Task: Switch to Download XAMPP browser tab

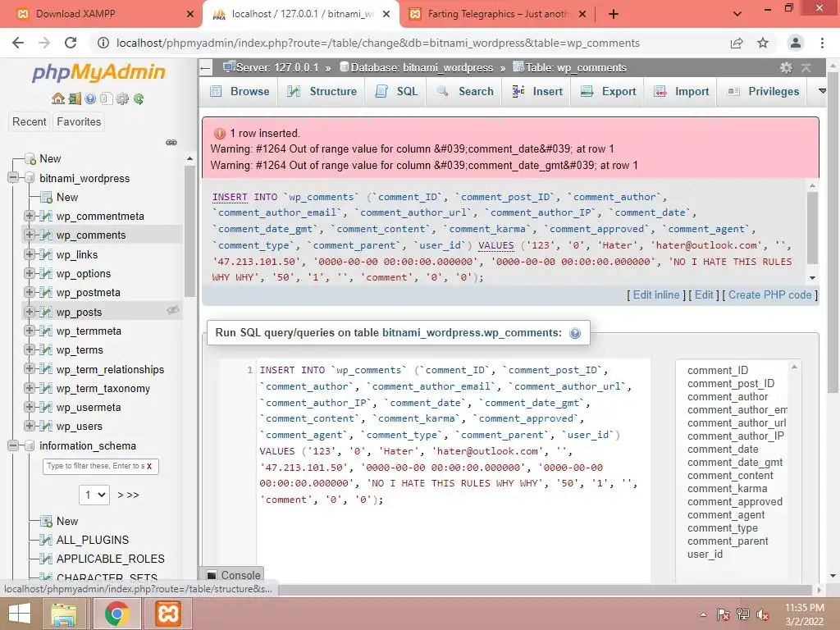Action: click(104, 14)
